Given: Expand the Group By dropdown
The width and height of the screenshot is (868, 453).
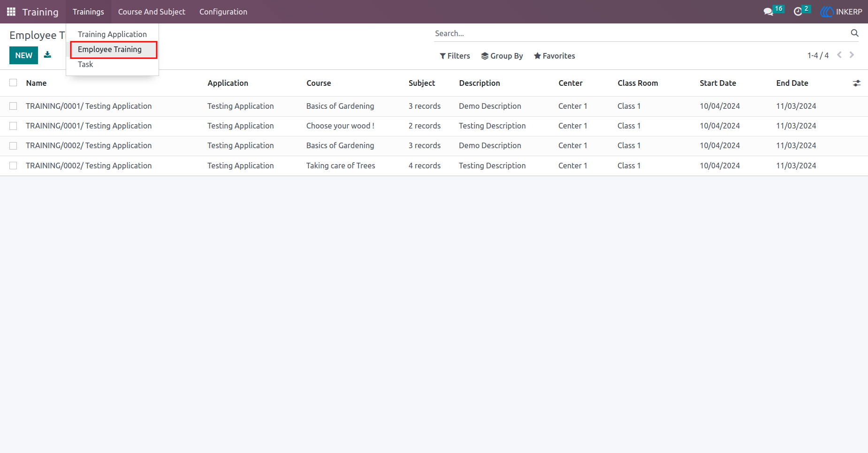Looking at the screenshot, I should [502, 56].
